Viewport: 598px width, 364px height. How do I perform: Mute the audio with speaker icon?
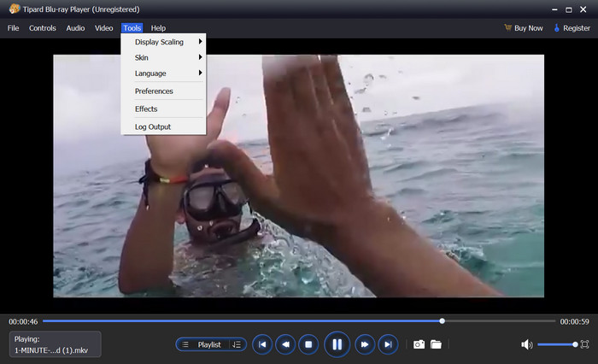click(526, 344)
